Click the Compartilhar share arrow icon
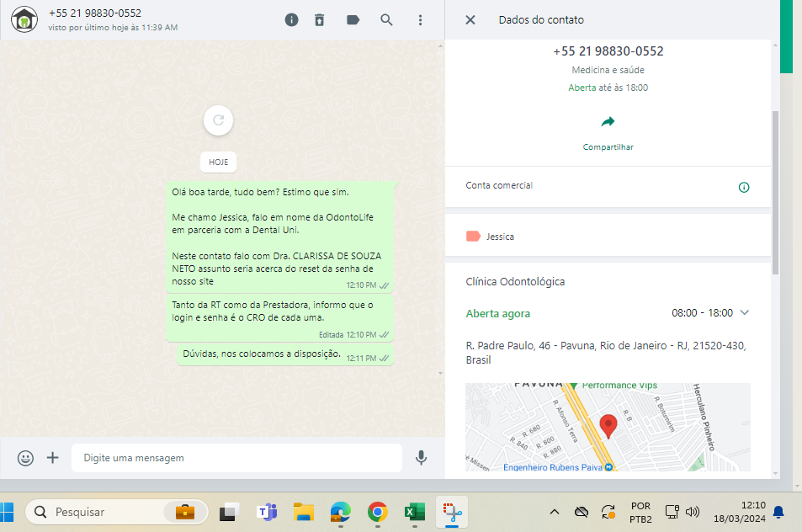 (x=608, y=121)
